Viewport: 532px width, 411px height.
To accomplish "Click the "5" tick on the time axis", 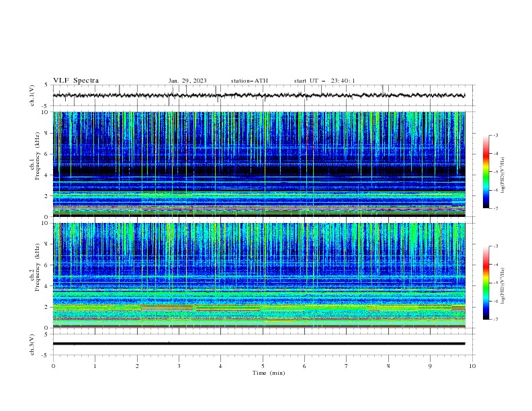I will (x=263, y=366).
